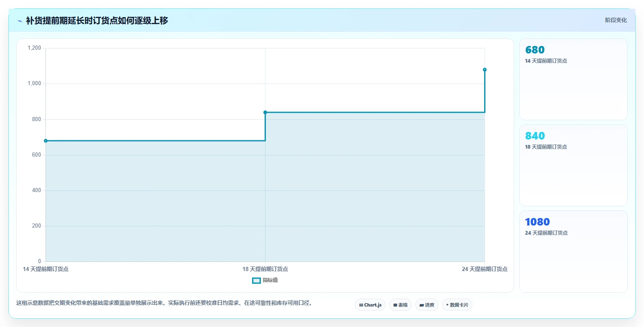The height and width of the screenshot is (327, 644).
Task: Click the data point at 14 天提前期订货点
Action: tap(45, 141)
